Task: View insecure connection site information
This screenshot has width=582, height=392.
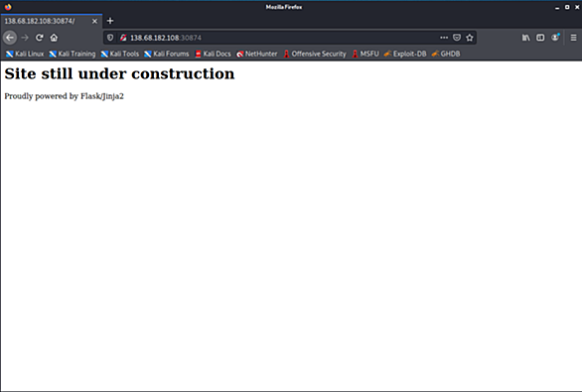Action: coord(123,38)
